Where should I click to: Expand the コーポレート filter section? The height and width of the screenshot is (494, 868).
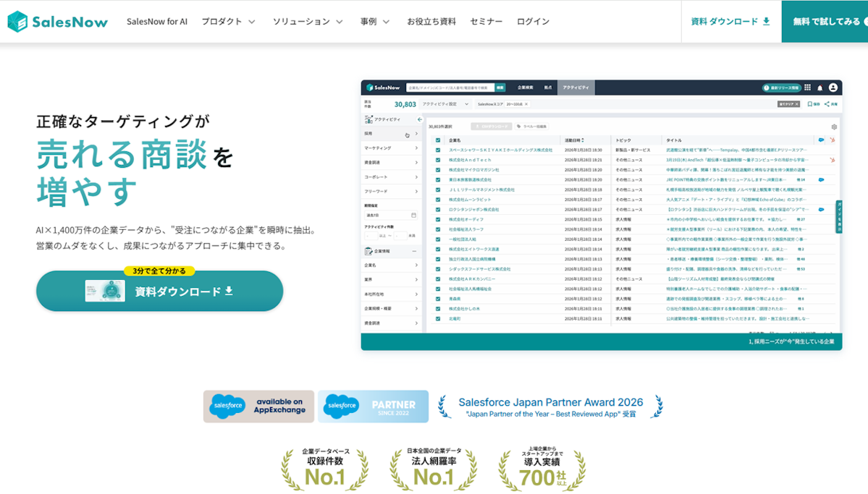coord(392,177)
